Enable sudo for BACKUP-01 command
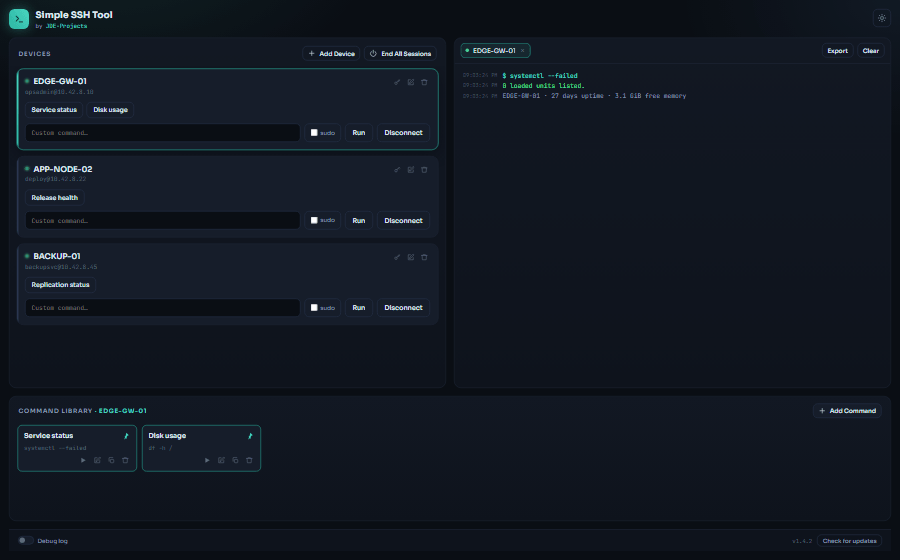Screen dimensions: 900x560 [314, 308]
